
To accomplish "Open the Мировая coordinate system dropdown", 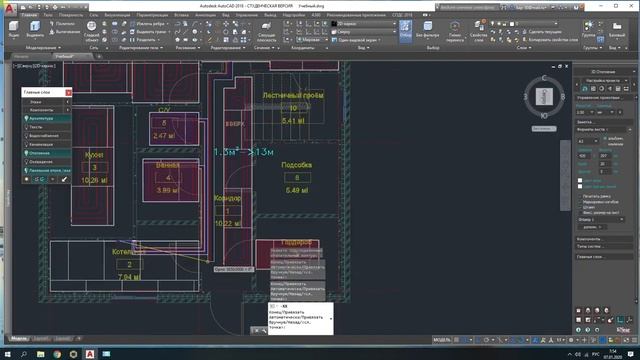I will point(312,40).
